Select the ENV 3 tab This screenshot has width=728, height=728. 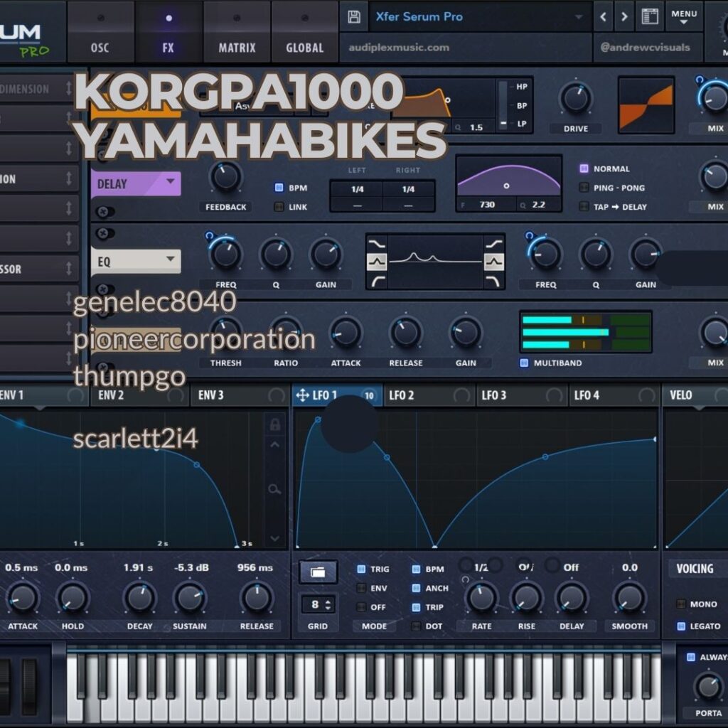coord(240,395)
